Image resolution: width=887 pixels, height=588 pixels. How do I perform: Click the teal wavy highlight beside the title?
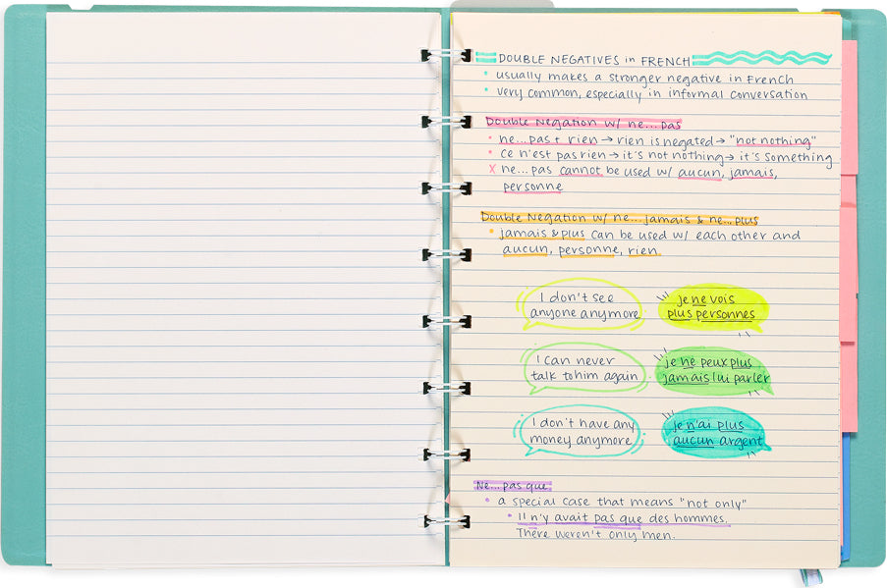[761, 59]
